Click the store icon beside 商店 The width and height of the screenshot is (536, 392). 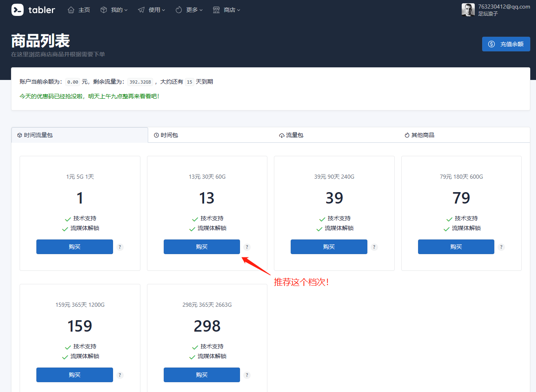[216, 10]
